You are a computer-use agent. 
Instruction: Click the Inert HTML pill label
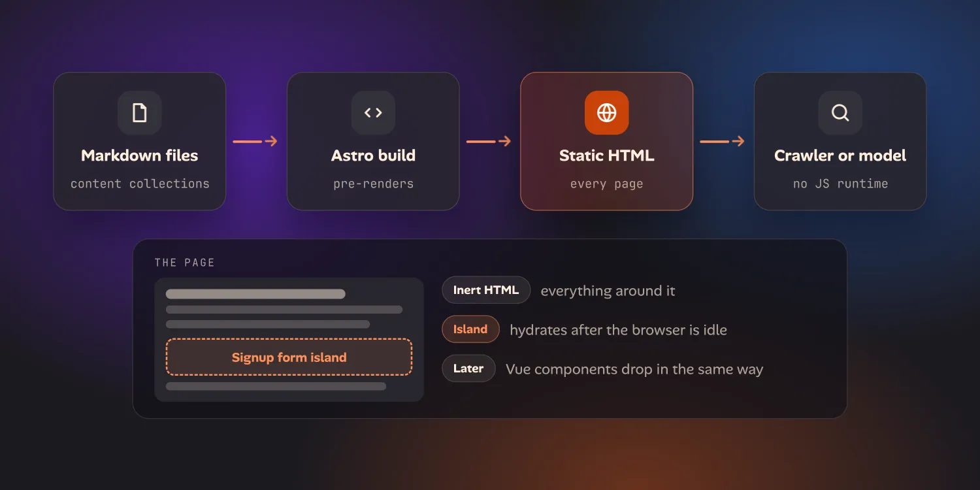[486, 290]
